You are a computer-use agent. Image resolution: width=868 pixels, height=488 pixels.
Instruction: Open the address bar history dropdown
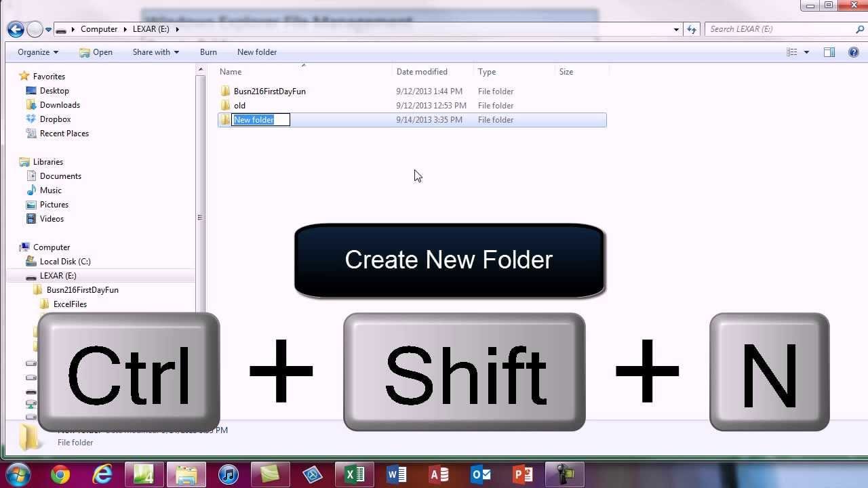[676, 29]
